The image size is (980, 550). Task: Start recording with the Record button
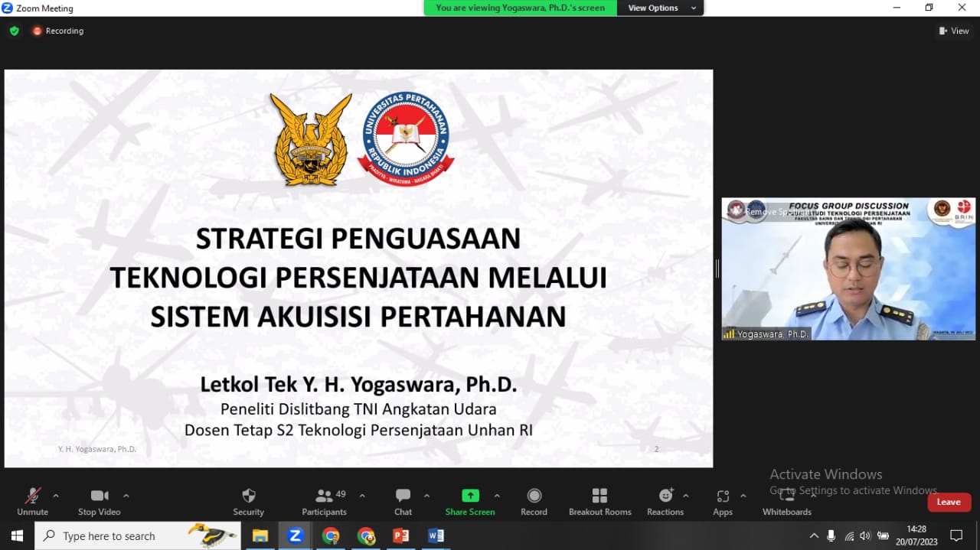[534, 502]
